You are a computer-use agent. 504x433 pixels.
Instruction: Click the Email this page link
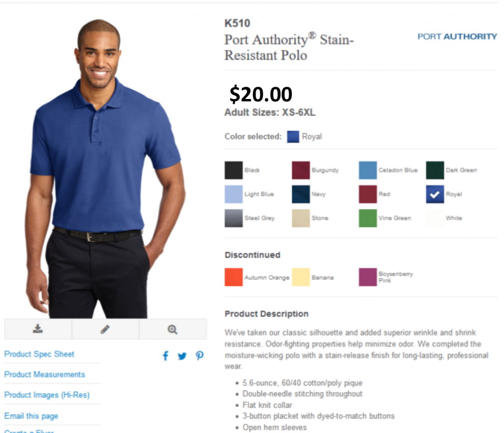[31, 416]
